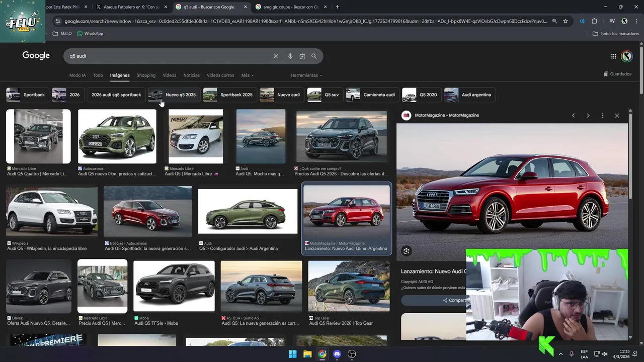The image size is (644, 362).
Task: Open the page zoom magnifier in address bar
Action: pos(554,21)
